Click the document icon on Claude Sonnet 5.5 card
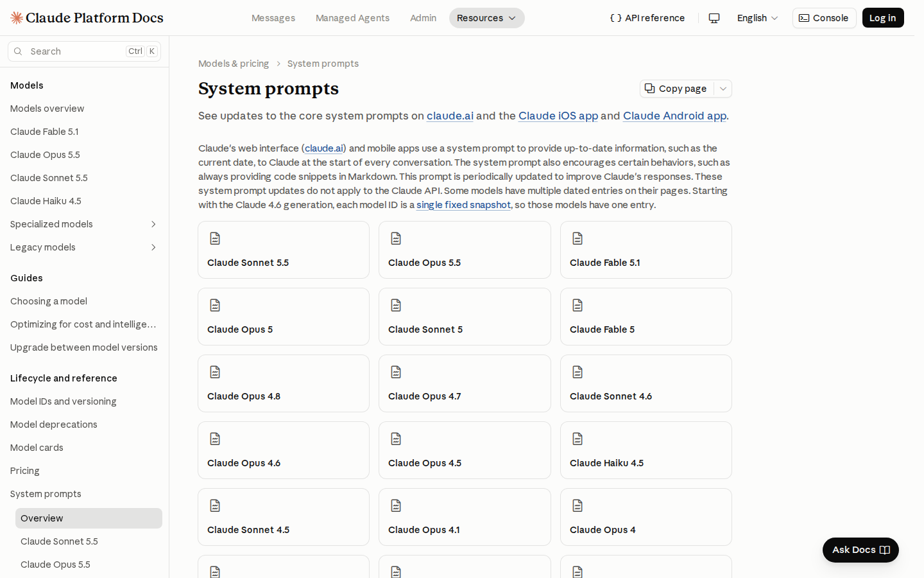The width and height of the screenshot is (924, 578). (x=215, y=238)
